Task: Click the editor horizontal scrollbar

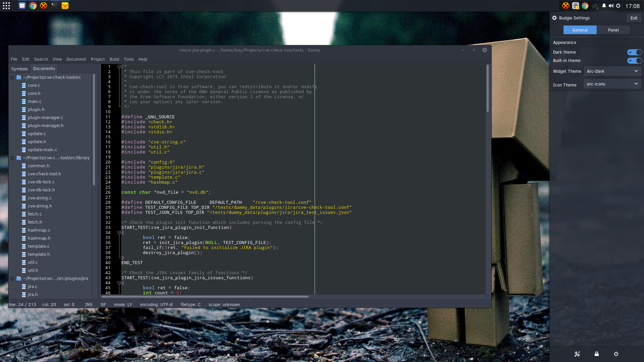Action: (205, 297)
